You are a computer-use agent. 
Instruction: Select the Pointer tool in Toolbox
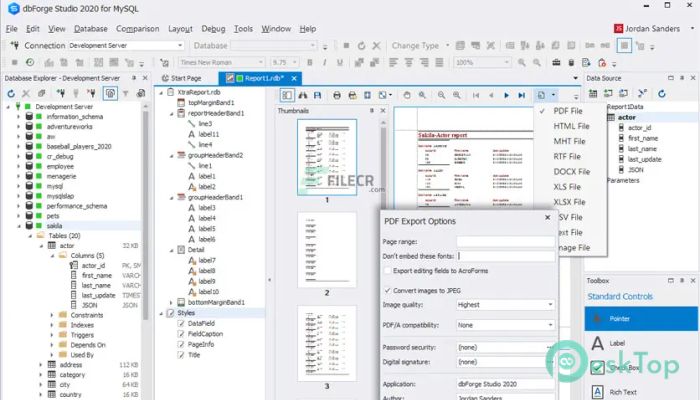tap(641, 319)
